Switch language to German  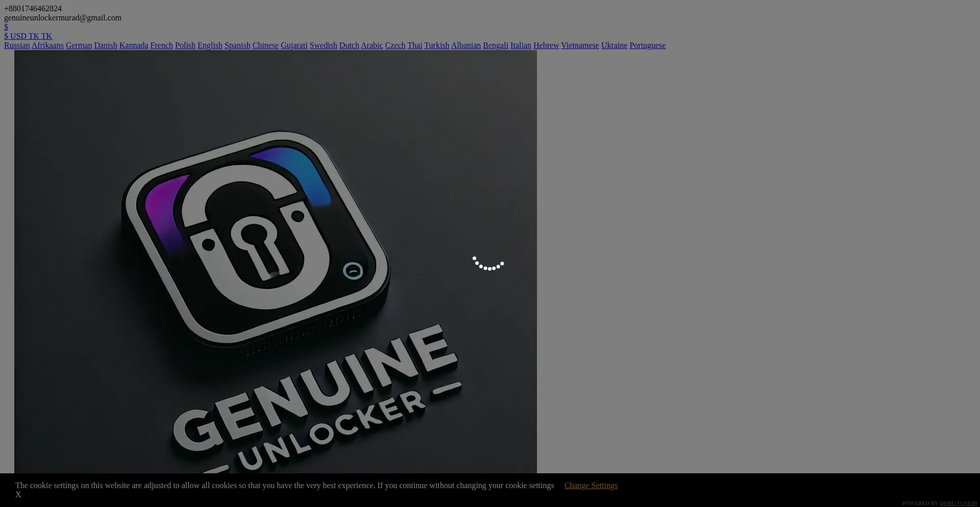79,45
